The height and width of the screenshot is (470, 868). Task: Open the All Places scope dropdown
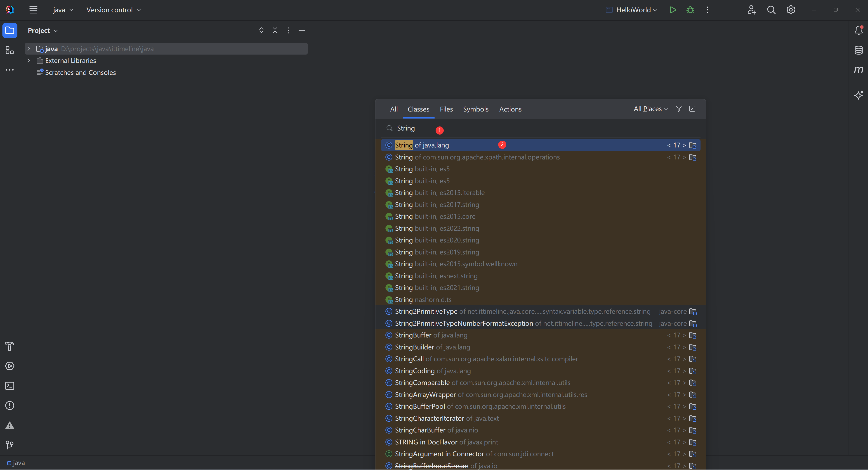pos(651,109)
